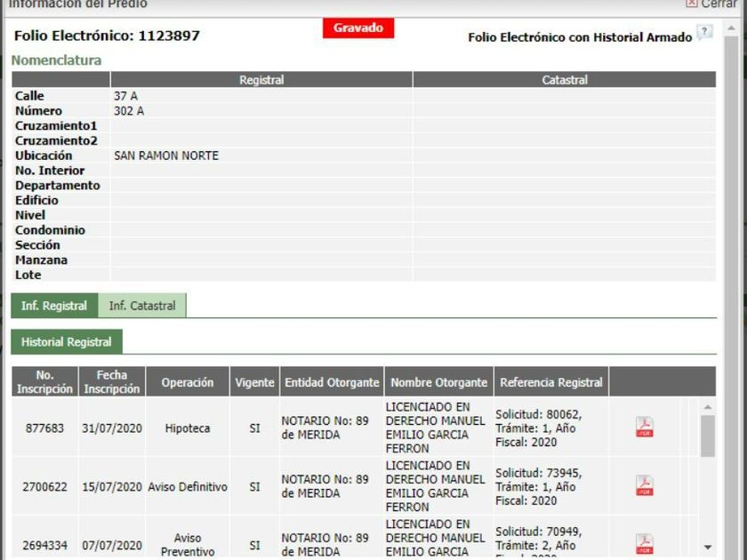Click the Vigente column header

[x=255, y=382]
